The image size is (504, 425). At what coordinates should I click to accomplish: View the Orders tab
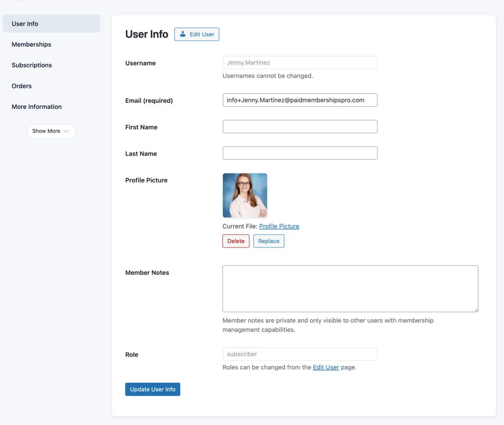pyautogui.click(x=22, y=86)
